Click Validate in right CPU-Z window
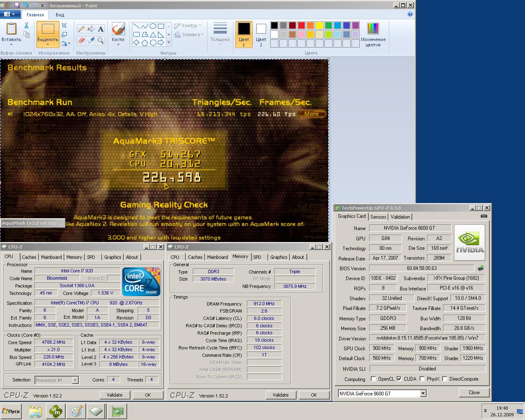This screenshot has height=420, width=525. (281, 395)
